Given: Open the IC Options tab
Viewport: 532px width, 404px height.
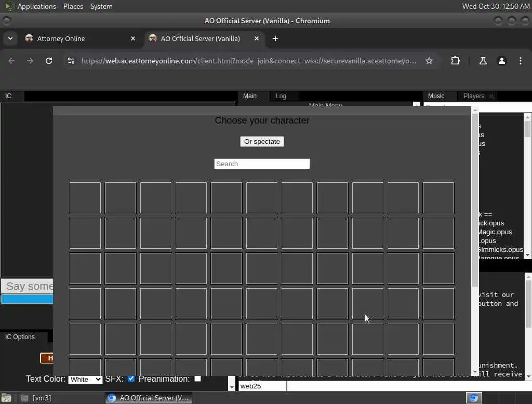Looking at the screenshot, I should coord(20,337).
